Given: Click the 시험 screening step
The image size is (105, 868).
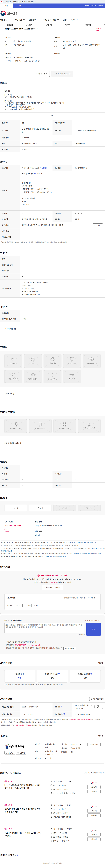Looking at the screenshot, I should tap(89, 508).
